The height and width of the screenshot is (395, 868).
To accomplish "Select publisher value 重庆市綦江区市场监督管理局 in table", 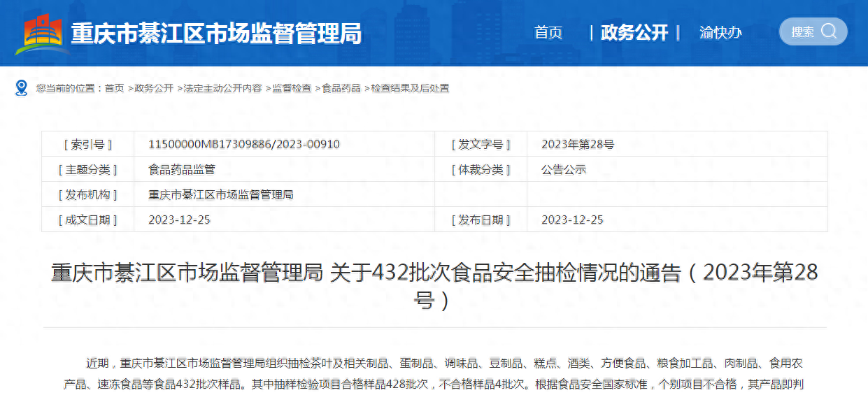I will coord(221,194).
